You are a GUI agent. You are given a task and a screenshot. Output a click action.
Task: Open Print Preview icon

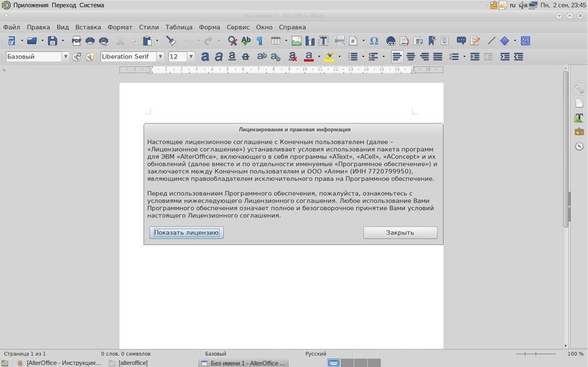(103, 41)
